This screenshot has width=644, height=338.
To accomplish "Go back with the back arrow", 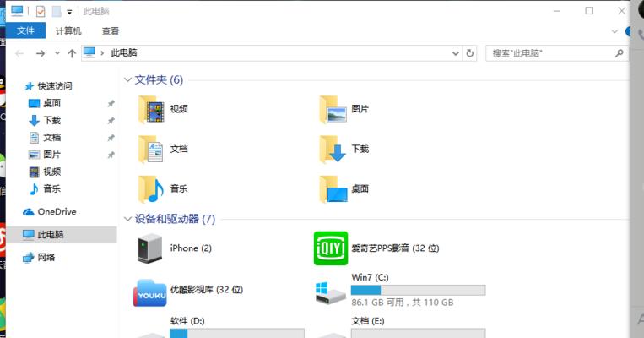I will tap(19, 53).
